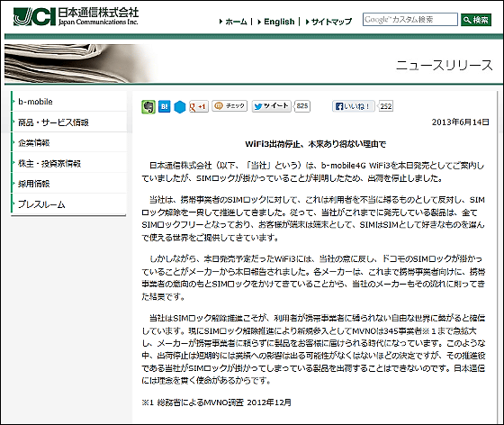Open 商品・サービス情報 sidebar item
Viewport: 504px width, 425px height.
point(68,122)
